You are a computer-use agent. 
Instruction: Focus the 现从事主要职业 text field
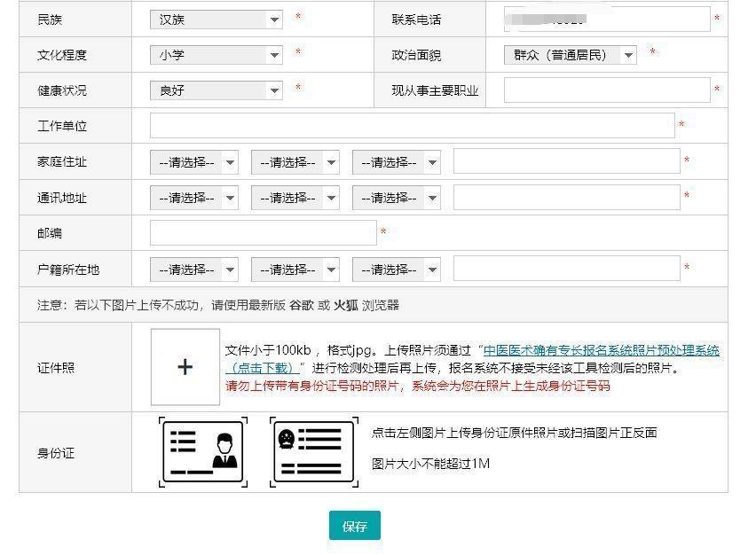pos(607,90)
